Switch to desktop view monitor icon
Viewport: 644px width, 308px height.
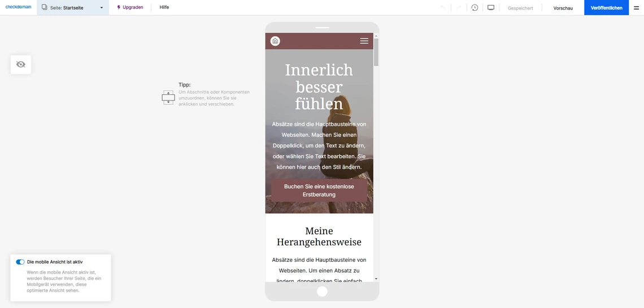(491, 7)
